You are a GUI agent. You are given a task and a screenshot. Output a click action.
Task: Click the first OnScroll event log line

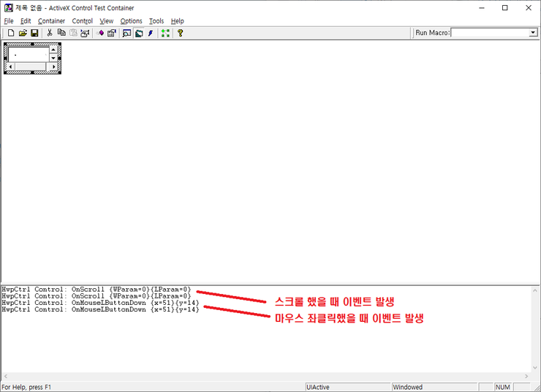[x=97, y=290]
